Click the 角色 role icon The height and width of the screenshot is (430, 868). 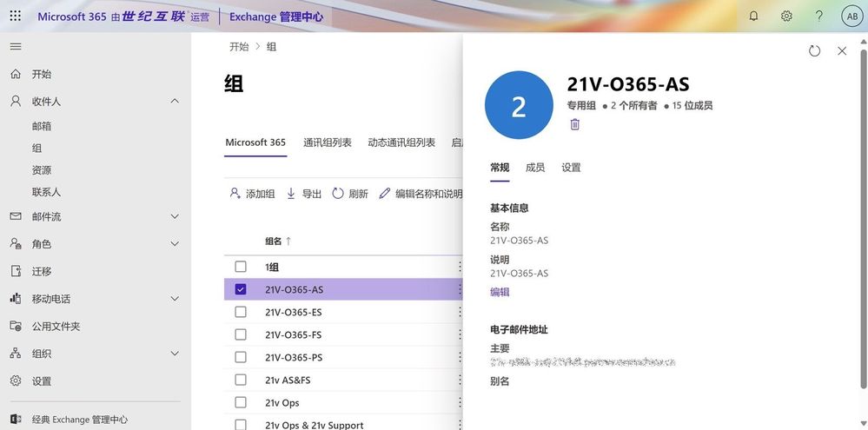pos(16,243)
